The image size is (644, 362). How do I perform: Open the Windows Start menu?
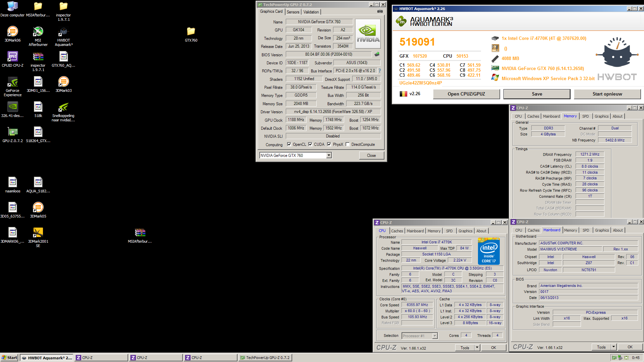click(x=9, y=358)
